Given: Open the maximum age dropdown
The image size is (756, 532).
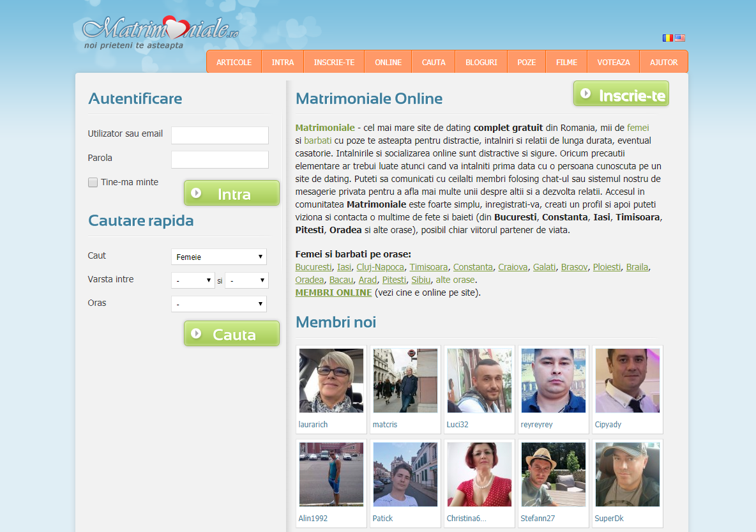Looking at the screenshot, I should click(246, 280).
